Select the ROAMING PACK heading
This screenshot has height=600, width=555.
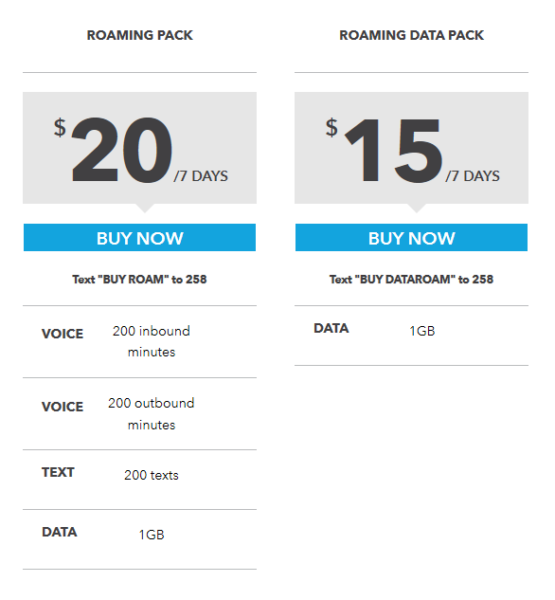[140, 35]
